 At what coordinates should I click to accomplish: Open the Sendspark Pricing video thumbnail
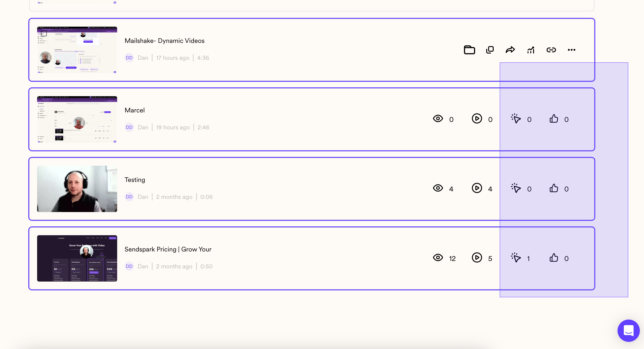coord(77,258)
